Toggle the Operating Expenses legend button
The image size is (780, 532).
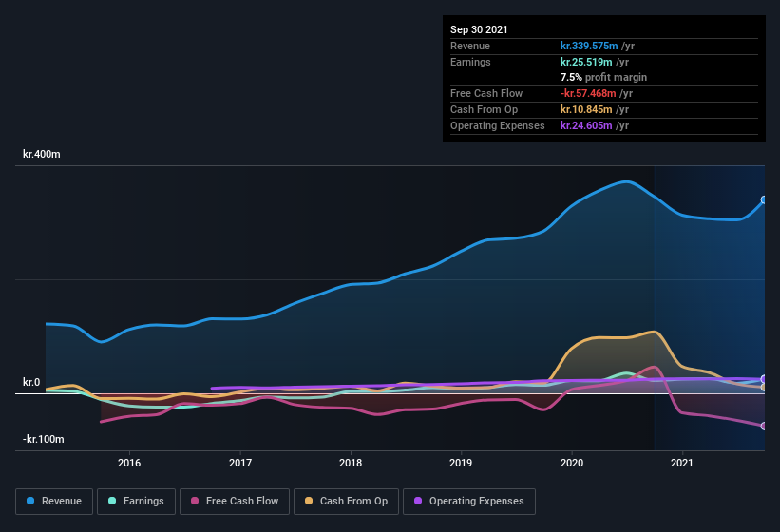tap(469, 502)
